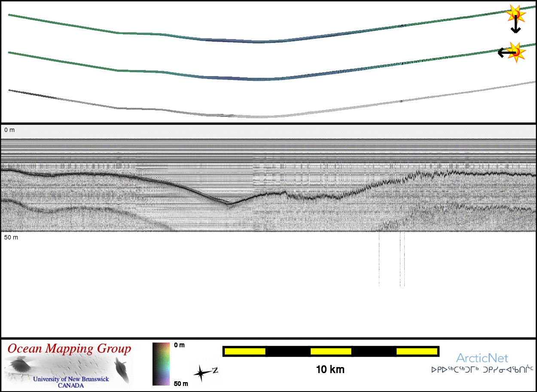Viewport: 537px width, 392px height.
Task: Click the '0 m' label above the profile
Action: [x=9, y=129]
